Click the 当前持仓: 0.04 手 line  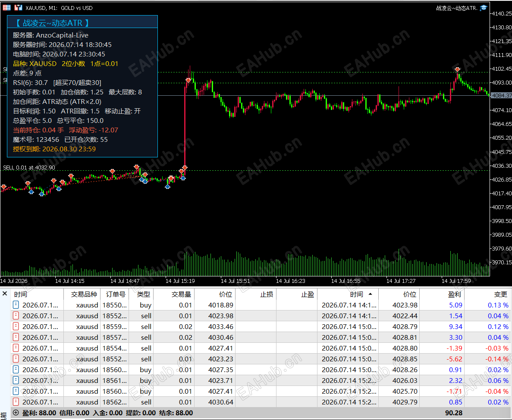(38, 130)
